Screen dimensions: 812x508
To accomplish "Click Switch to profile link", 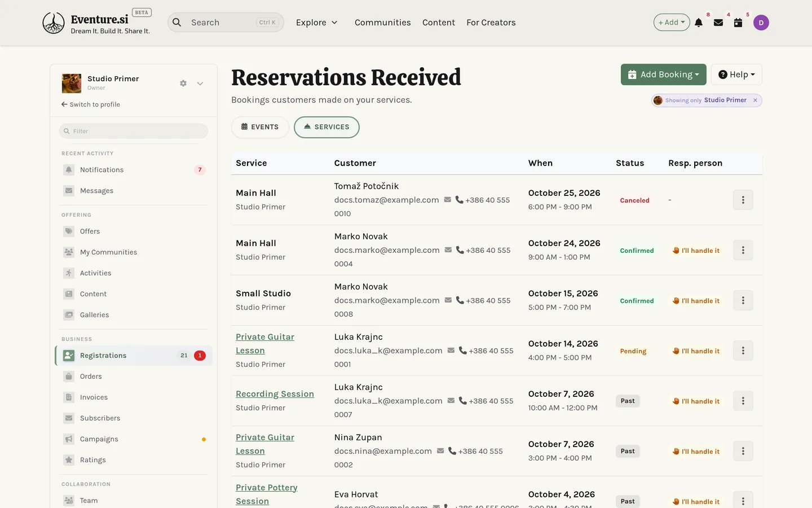I will (91, 104).
